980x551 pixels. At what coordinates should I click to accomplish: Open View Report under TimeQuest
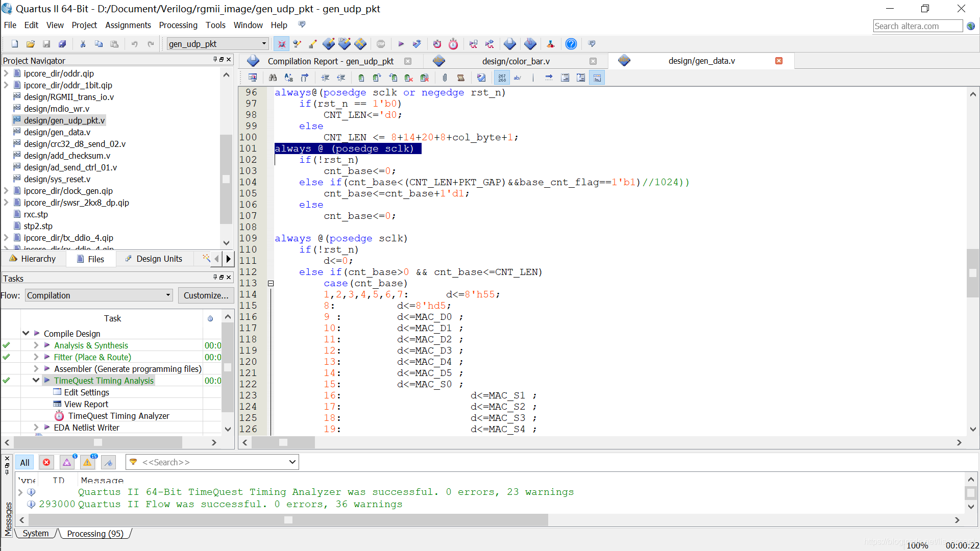coord(86,404)
